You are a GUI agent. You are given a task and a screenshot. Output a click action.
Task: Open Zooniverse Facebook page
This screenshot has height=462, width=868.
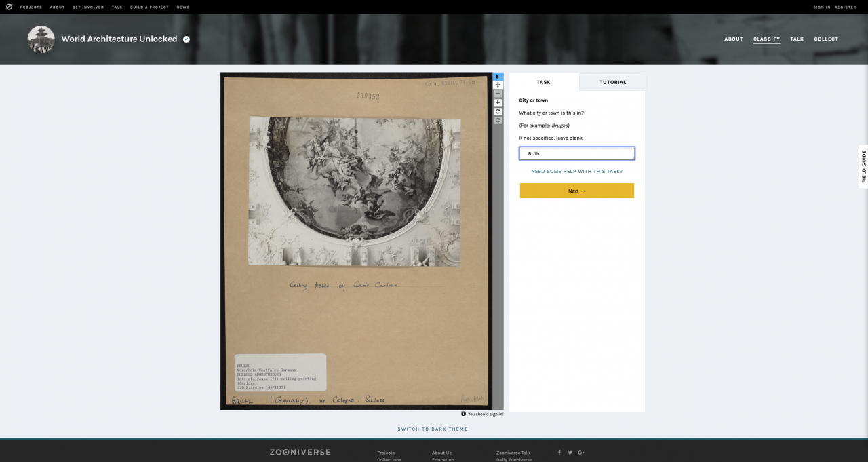click(x=559, y=453)
